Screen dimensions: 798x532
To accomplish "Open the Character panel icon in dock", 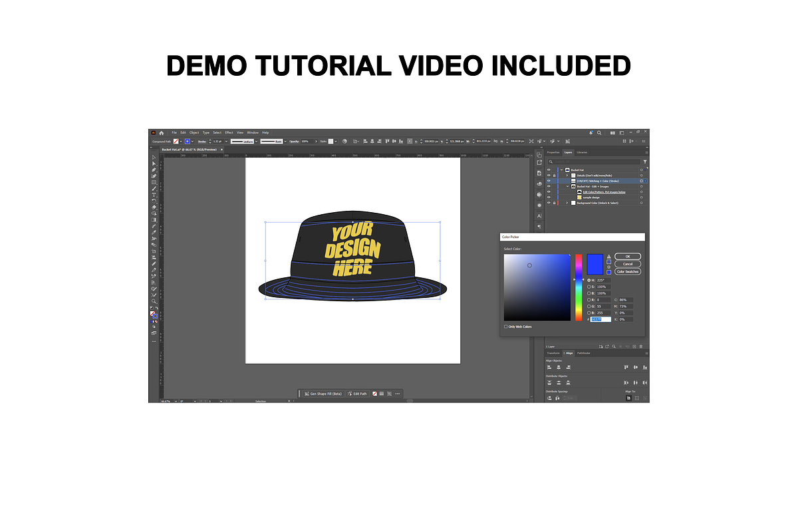I will coord(539,215).
